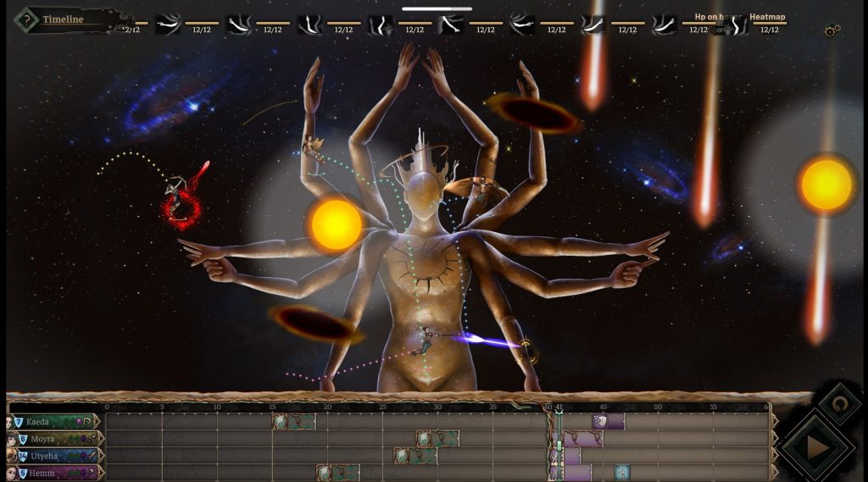Select Moyra's green action block near second 29
868x482 pixels.
[x=437, y=439]
